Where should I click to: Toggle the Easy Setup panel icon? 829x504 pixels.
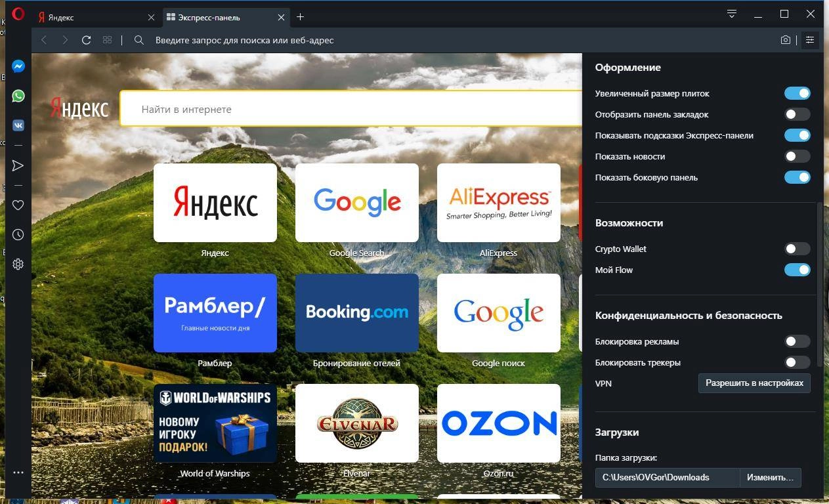tap(810, 40)
